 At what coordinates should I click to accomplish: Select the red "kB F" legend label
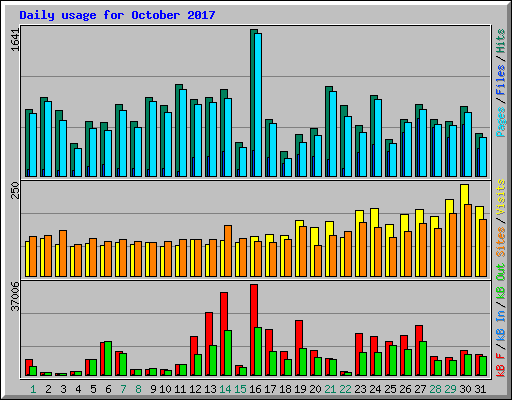pos(500,366)
